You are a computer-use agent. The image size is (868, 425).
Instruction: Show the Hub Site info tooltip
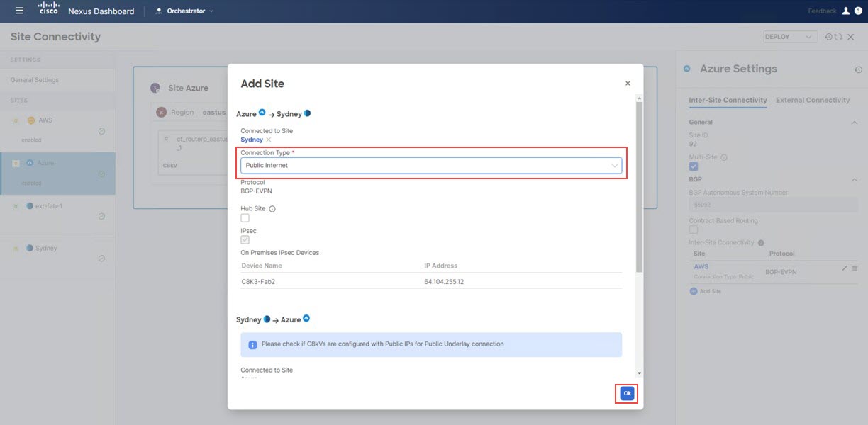pyautogui.click(x=272, y=209)
